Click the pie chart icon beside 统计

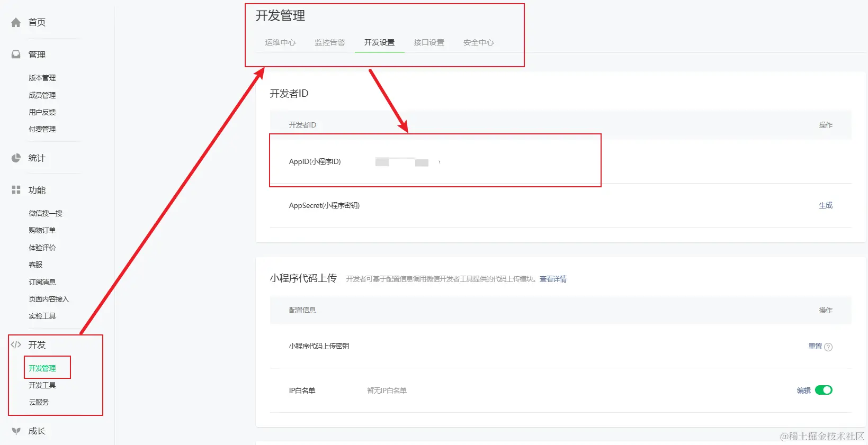tap(16, 158)
